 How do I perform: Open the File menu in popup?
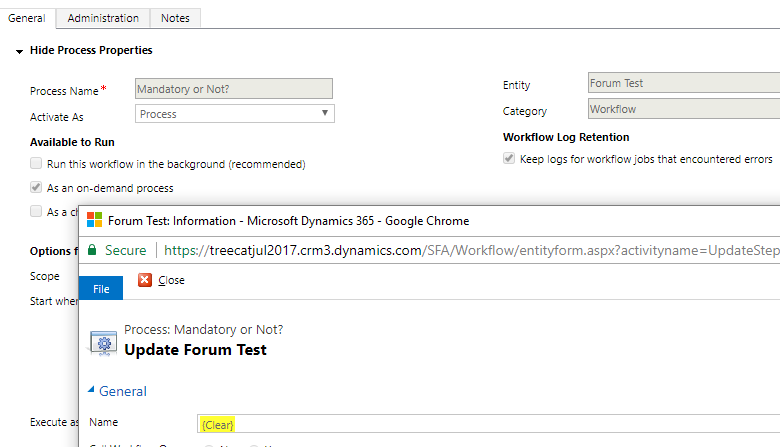click(101, 288)
